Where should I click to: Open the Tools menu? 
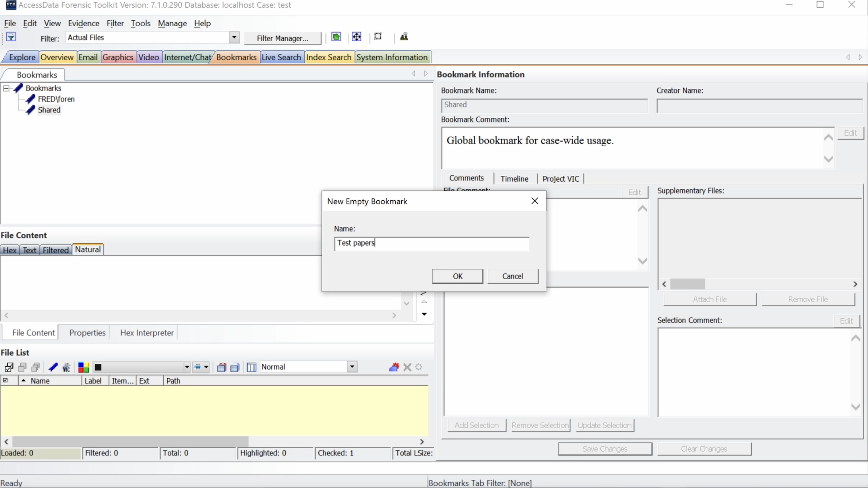(x=141, y=23)
